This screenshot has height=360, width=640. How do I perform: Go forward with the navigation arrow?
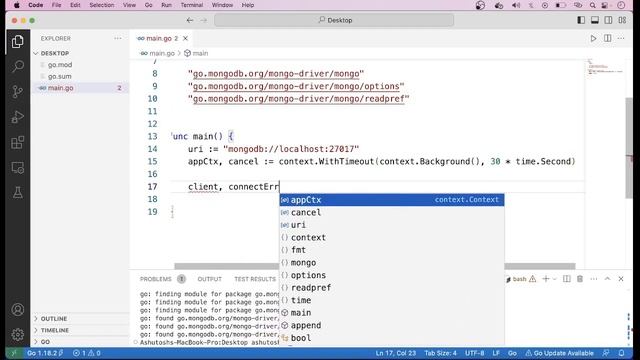coord(203,20)
